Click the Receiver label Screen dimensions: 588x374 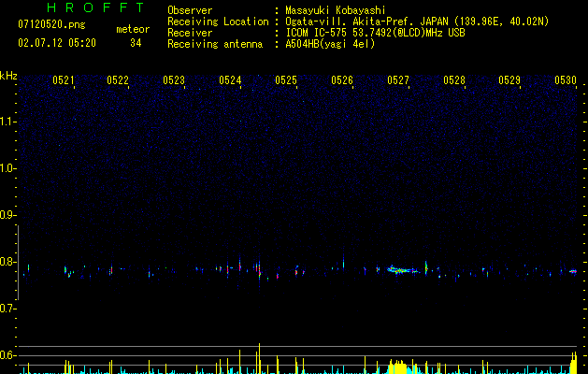coord(190,33)
